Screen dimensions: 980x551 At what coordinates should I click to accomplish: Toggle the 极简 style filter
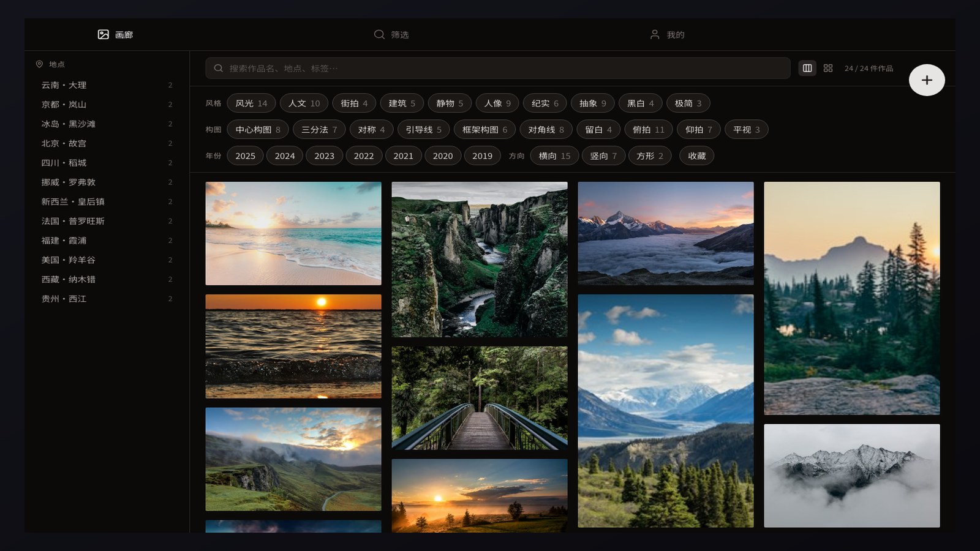click(x=688, y=103)
